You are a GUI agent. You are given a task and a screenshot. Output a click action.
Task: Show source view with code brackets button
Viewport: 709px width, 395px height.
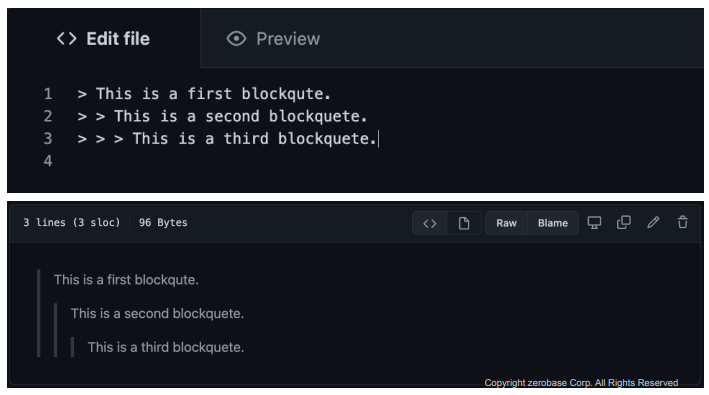coord(430,223)
